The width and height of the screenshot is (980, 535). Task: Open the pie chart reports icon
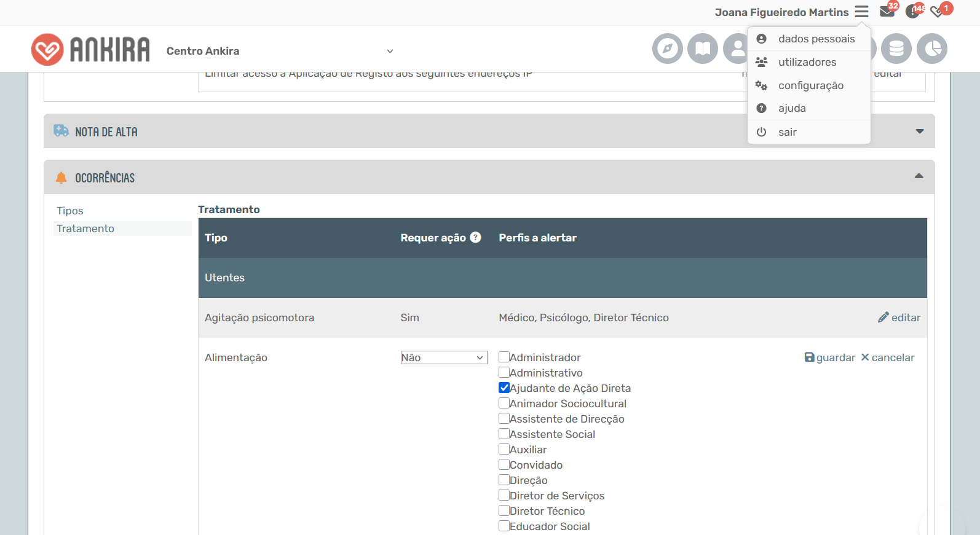(x=932, y=49)
